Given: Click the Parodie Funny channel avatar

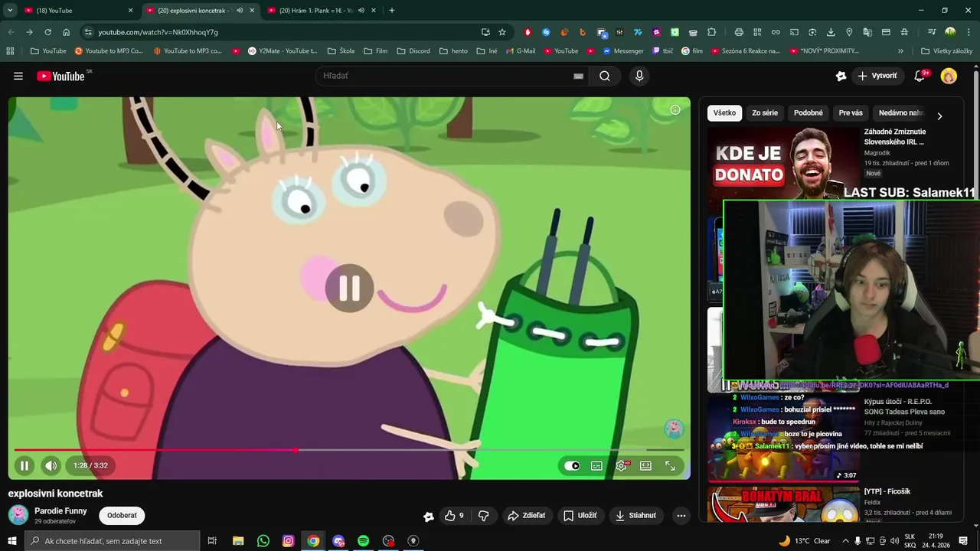Looking at the screenshot, I should (18, 515).
